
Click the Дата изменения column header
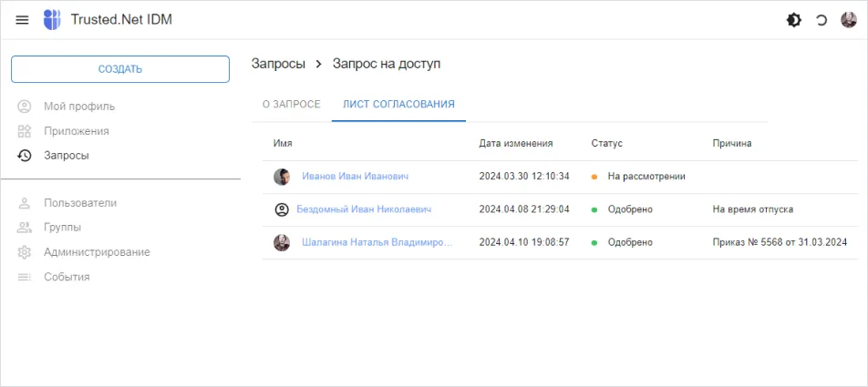click(x=516, y=144)
